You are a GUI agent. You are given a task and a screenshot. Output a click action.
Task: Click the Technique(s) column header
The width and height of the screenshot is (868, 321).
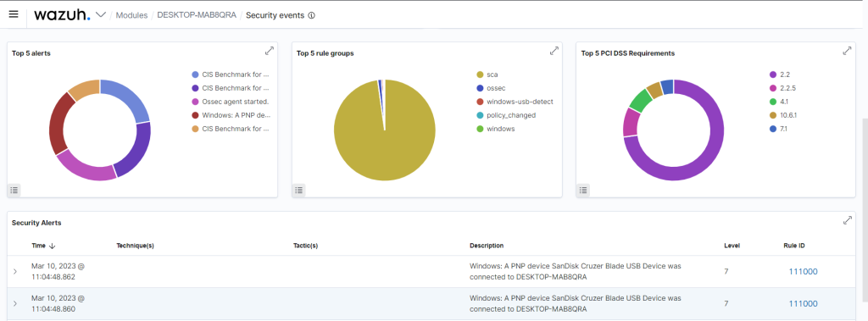[135, 245]
